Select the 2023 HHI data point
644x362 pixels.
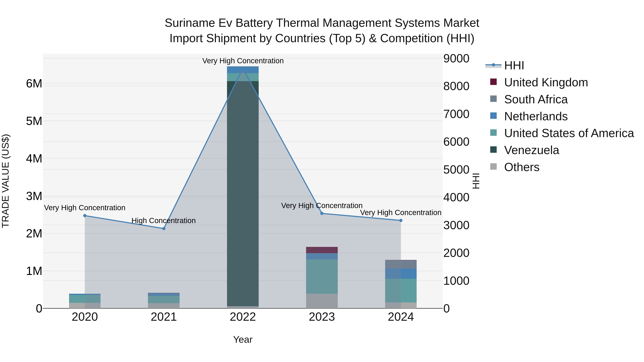pos(322,213)
